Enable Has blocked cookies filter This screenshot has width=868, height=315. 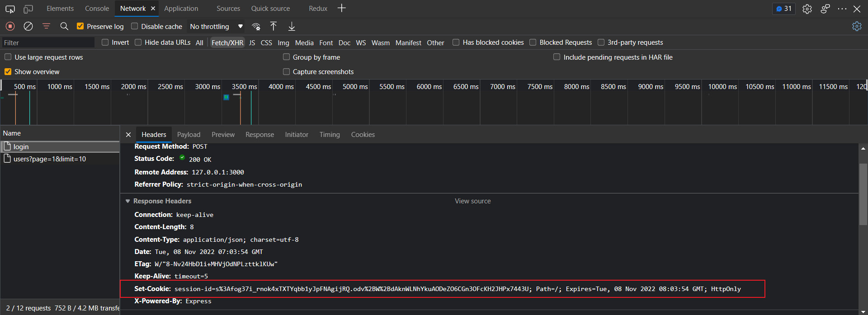pos(456,42)
